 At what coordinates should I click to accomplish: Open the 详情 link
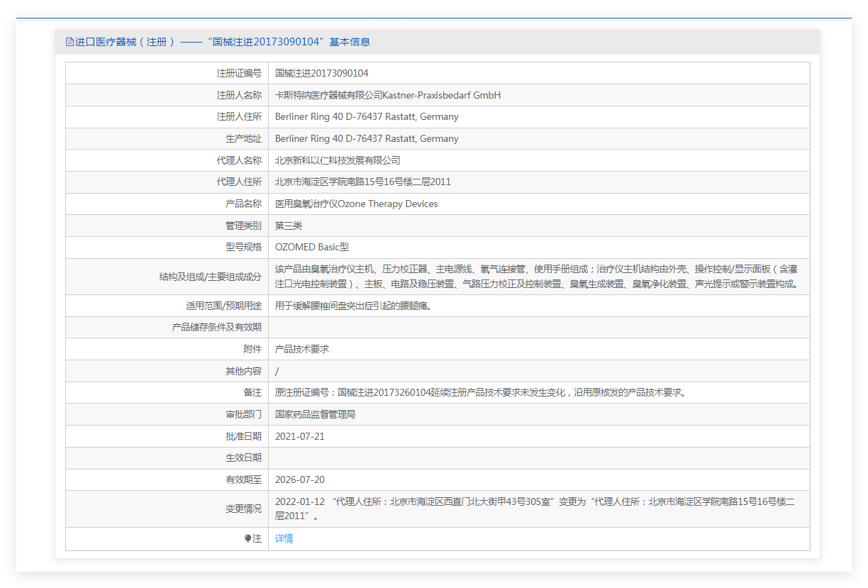tap(284, 539)
